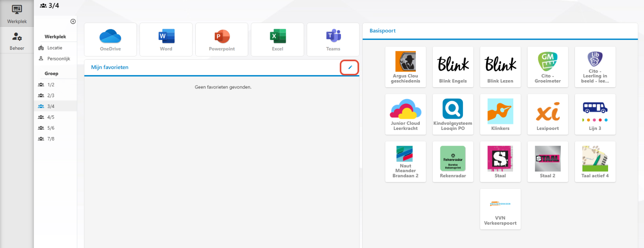Launch the Word tile
Viewport: 644px width, 248px height.
pyautogui.click(x=166, y=39)
